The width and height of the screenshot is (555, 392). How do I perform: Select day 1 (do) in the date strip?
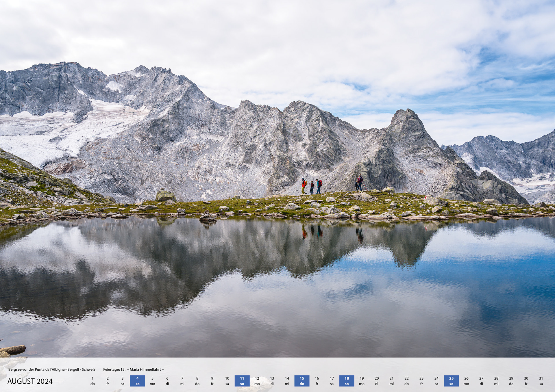[92, 381]
